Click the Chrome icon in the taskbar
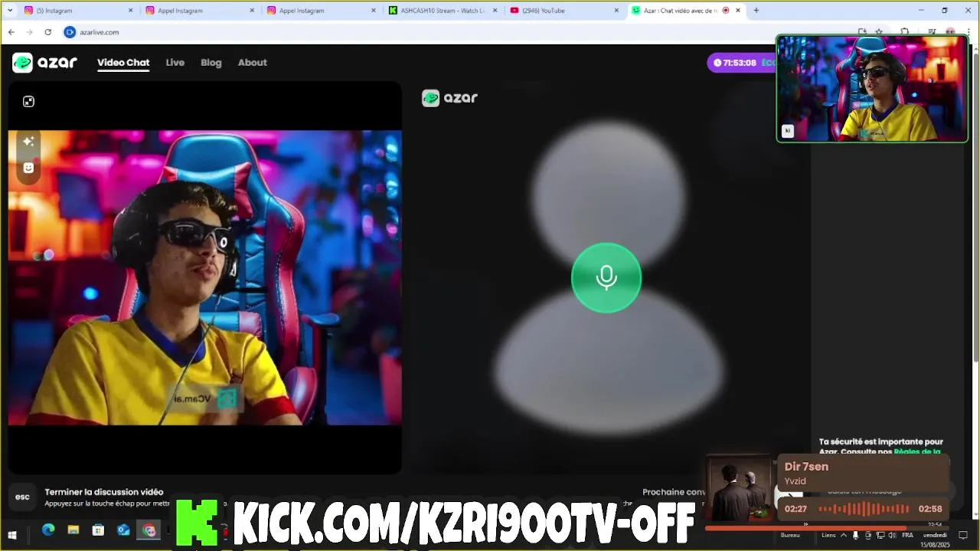 [x=149, y=530]
